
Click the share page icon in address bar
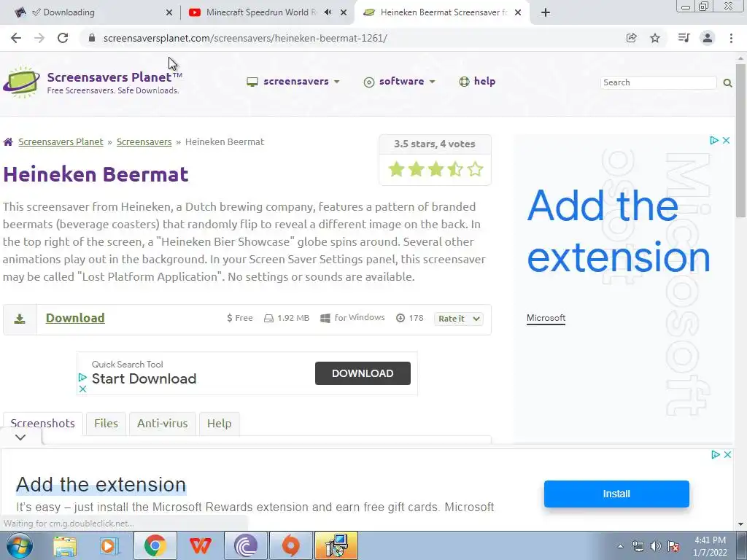click(631, 38)
